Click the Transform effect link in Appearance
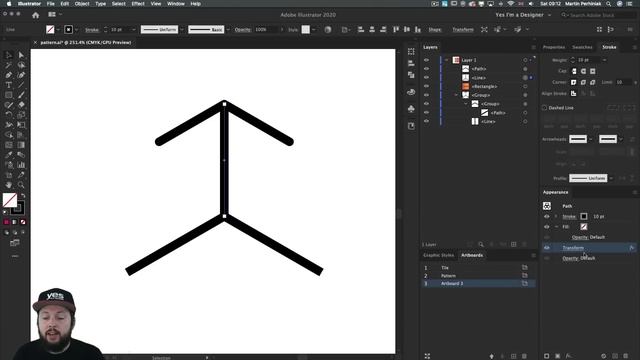This screenshot has width=640, height=360. 573,248
